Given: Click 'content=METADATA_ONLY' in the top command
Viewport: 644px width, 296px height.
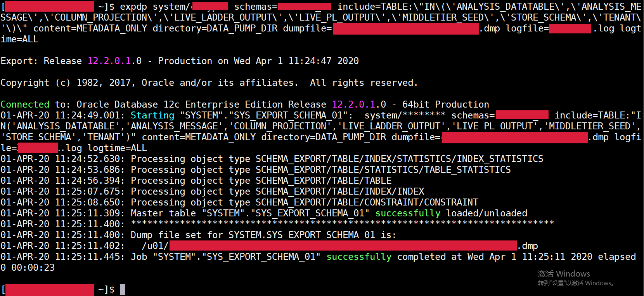Looking at the screenshot, I should point(90,28).
